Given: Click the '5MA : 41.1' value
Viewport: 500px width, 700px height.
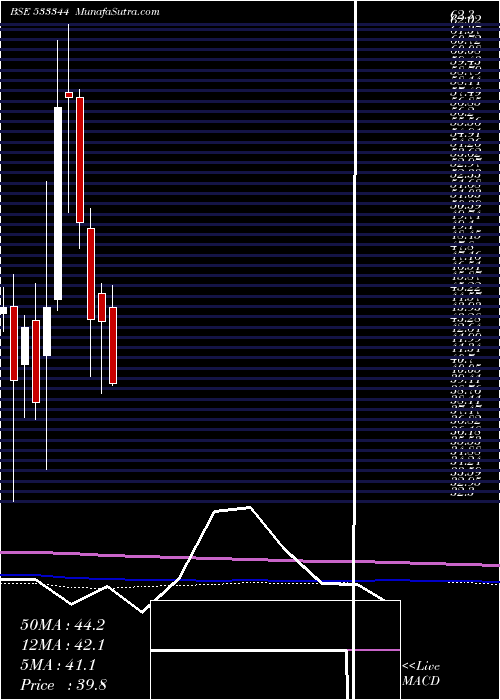Looking at the screenshot, I should tap(58, 665).
